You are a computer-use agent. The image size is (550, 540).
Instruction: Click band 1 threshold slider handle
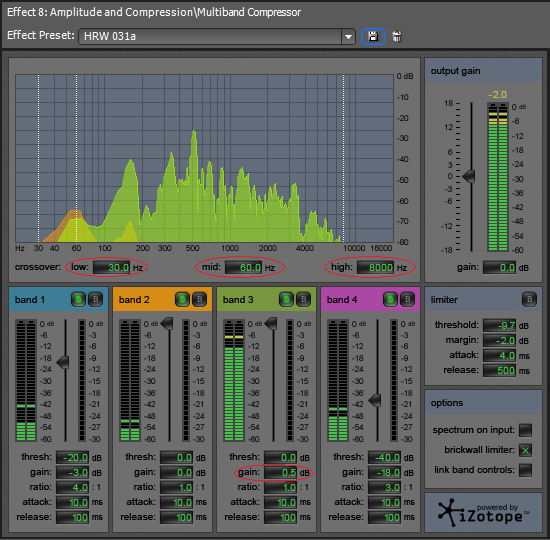63,362
